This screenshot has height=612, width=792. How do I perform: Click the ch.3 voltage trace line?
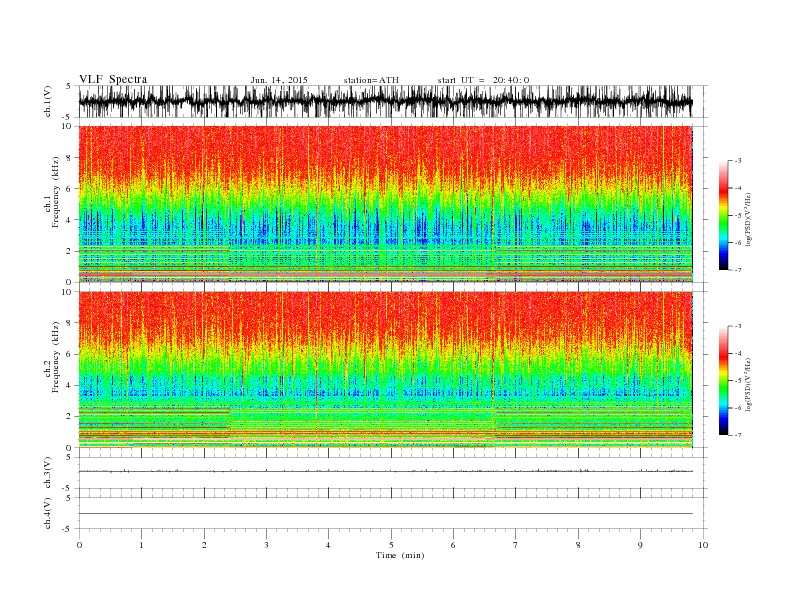pos(385,471)
